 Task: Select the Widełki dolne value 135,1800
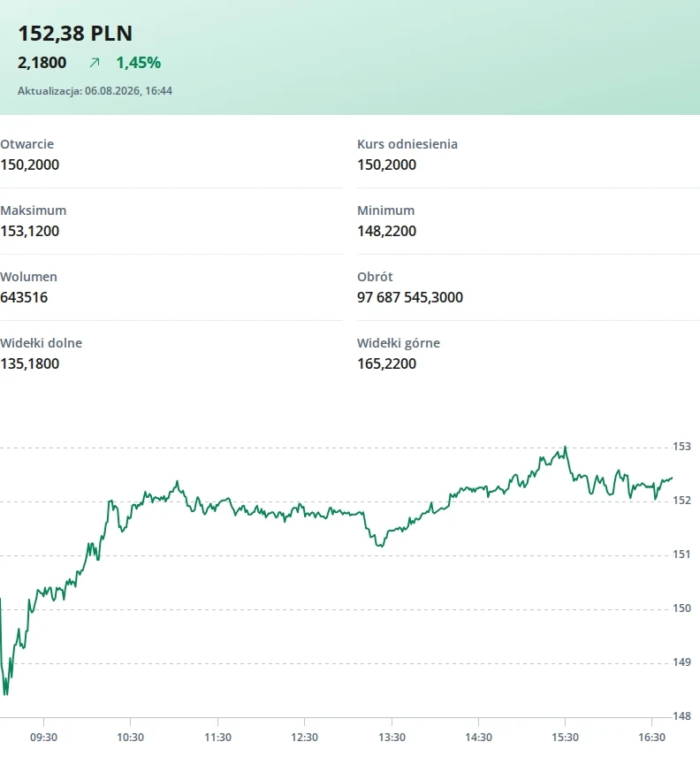coord(30,364)
